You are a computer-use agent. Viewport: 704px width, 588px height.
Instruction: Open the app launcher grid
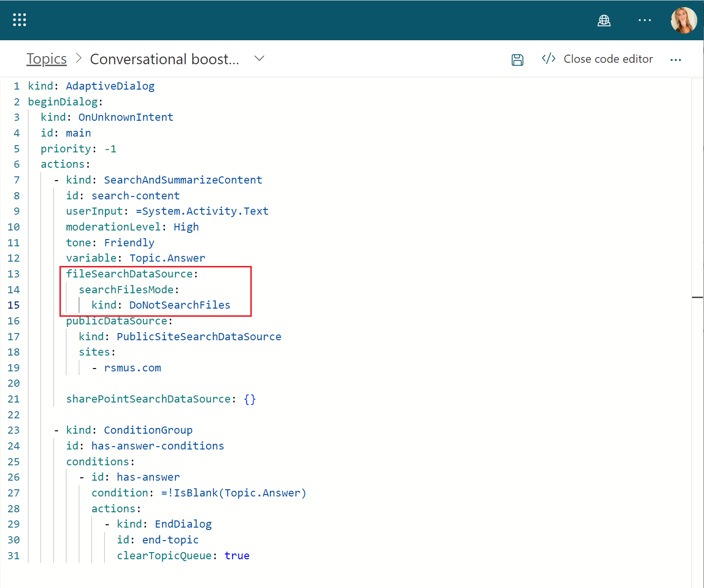tap(19, 20)
